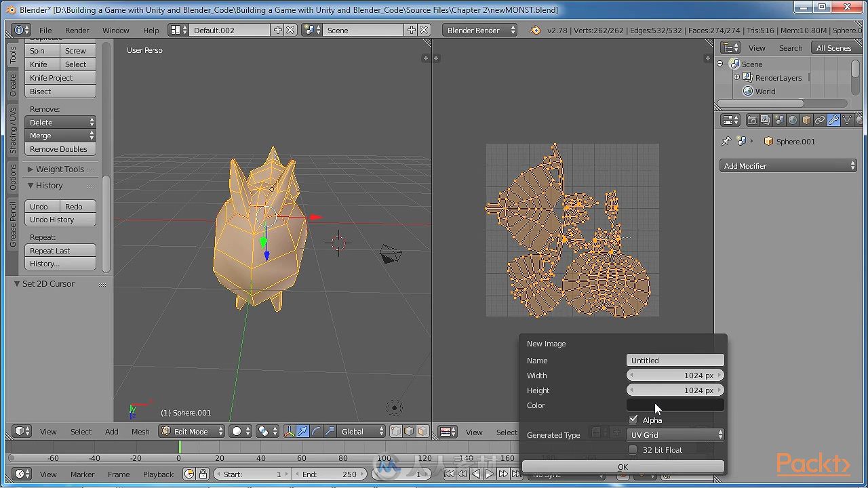Open the info editor type selector
The image size is (868, 488).
click(22, 30)
